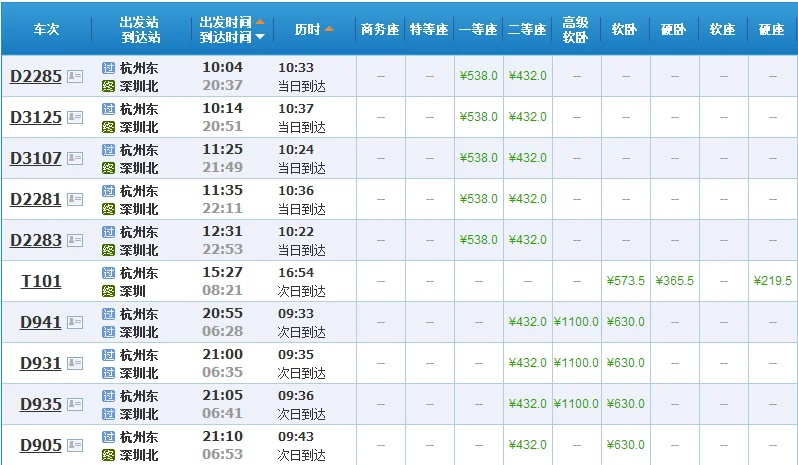Click the blue 过 icon beside 深圳北 in the D935 row

click(x=108, y=414)
